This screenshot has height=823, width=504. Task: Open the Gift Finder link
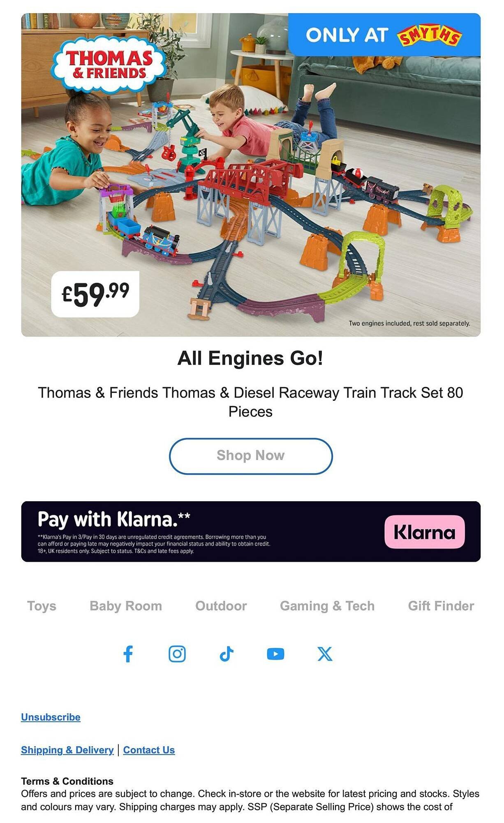coord(441,606)
